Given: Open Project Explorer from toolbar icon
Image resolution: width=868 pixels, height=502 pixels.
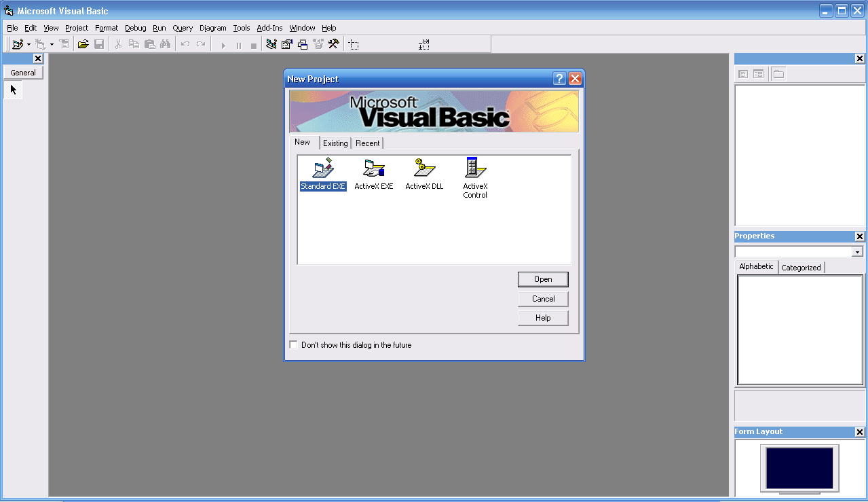Looking at the screenshot, I should 271,44.
